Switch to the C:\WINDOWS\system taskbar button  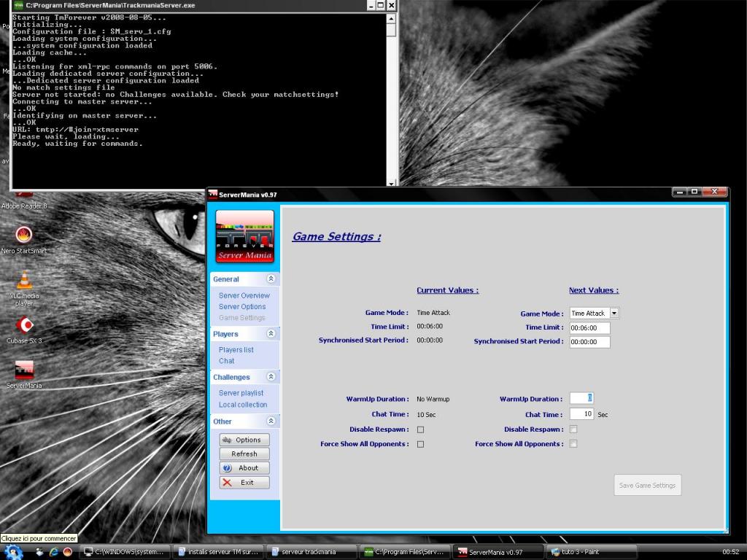tap(125, 552)
